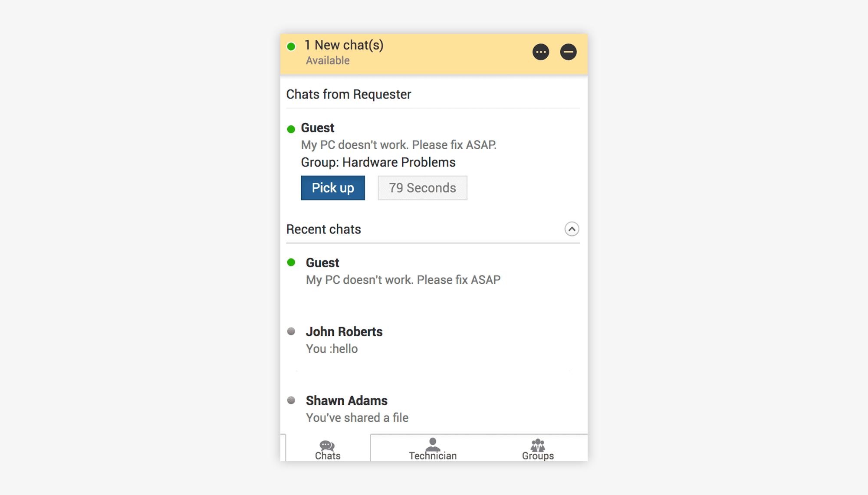
Task: Click the Chats speech bubble icon
Action: [327, 445]
